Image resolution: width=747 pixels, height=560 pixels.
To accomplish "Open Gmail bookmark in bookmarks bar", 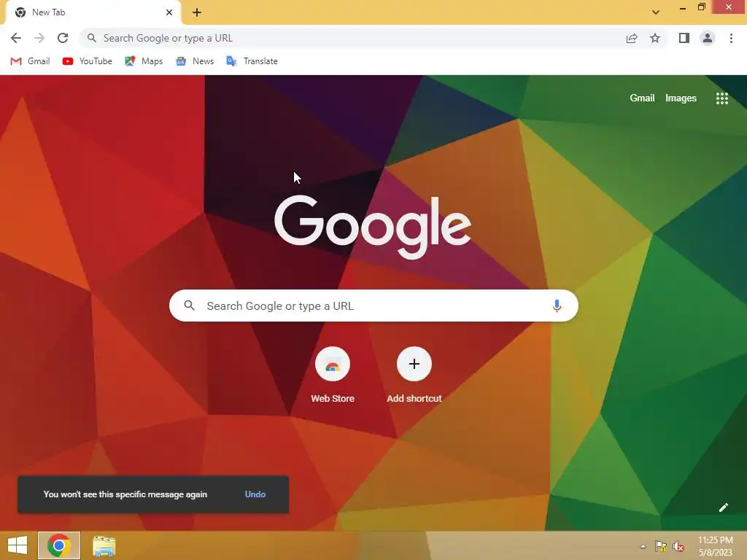I will tap(30, 61).
